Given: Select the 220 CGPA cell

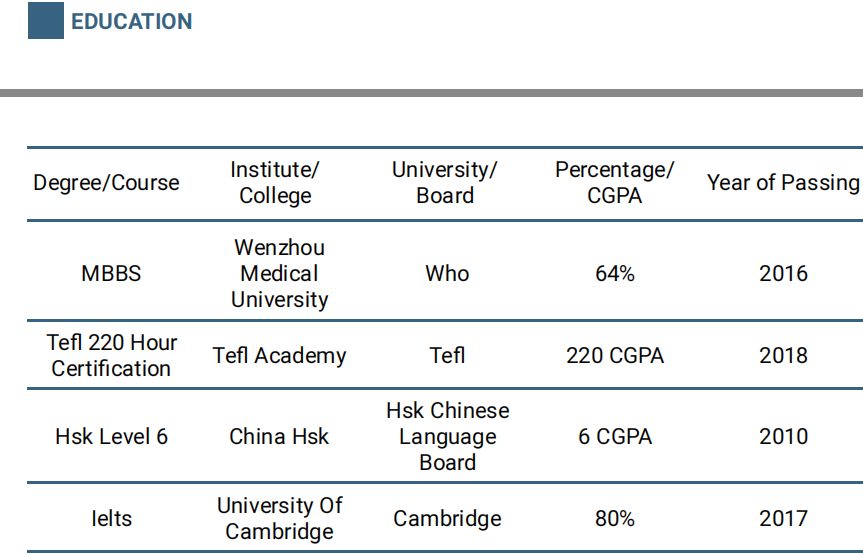Looking at the screenshot, I should pos(614,355).
